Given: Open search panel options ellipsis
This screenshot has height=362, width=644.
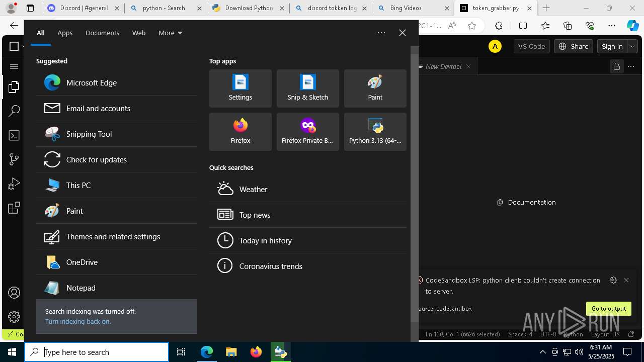Looking at the screenshot, I should point(381,33).
